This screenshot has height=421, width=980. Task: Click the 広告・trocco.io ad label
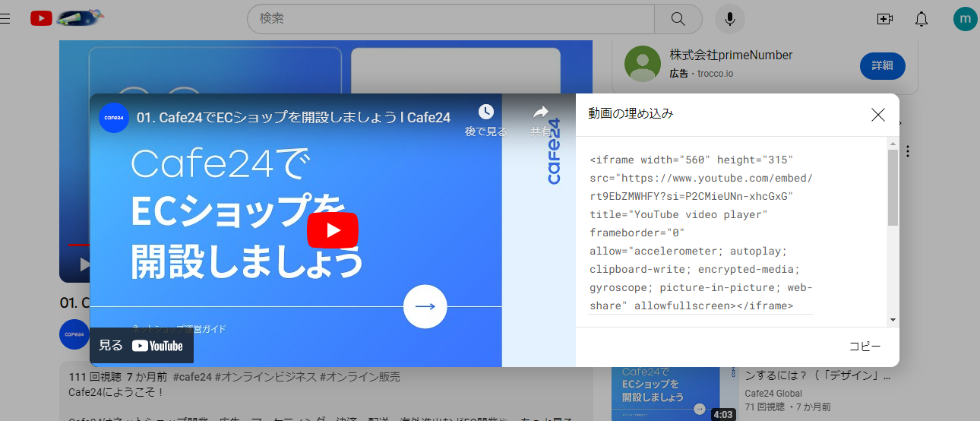pyautogui.click(x=701, y=74)
